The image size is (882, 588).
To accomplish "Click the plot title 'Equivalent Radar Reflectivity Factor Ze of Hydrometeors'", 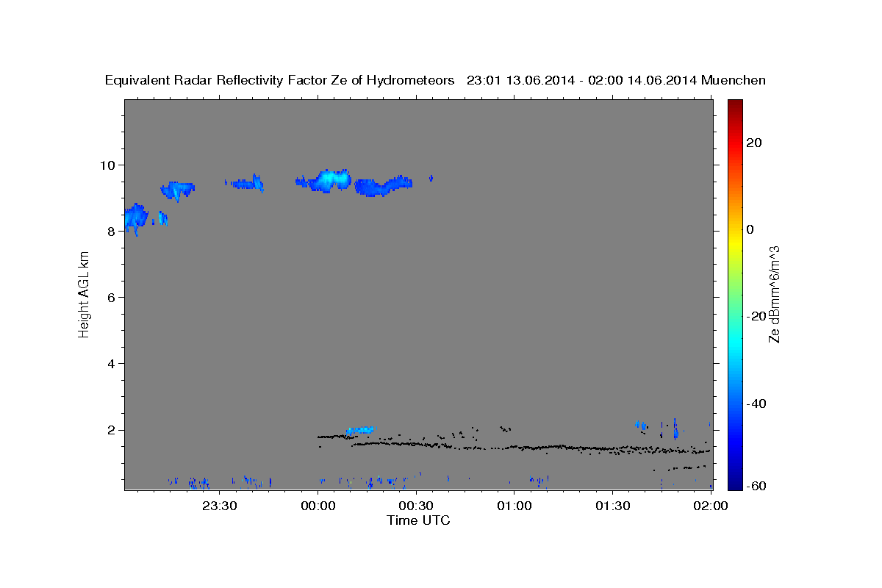I will tap(279, 80).
